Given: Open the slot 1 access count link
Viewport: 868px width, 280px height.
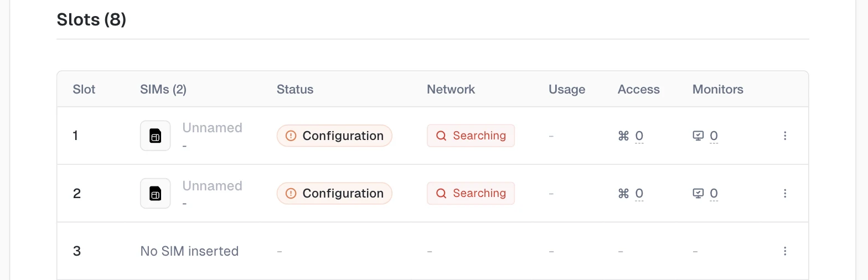Looking at the screenshot, I should tap(639, 136).
